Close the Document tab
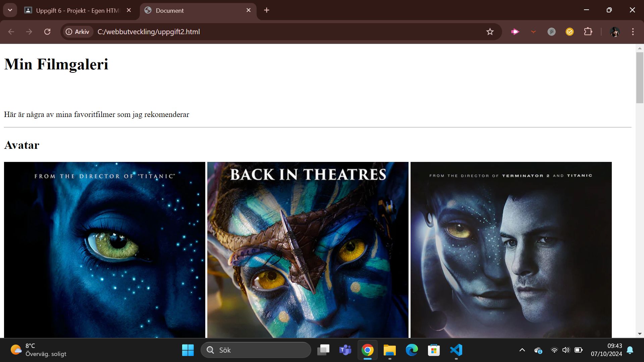 [x=249, y=10]
